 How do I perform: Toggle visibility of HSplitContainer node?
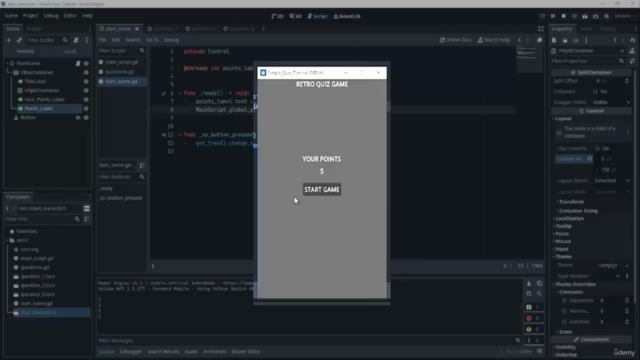(86, 90)
